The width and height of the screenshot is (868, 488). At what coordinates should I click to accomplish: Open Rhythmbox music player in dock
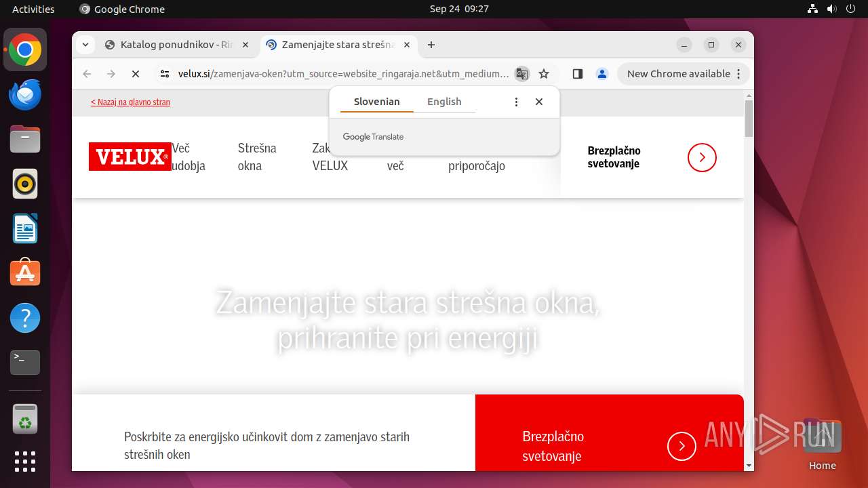coord(25,184)
